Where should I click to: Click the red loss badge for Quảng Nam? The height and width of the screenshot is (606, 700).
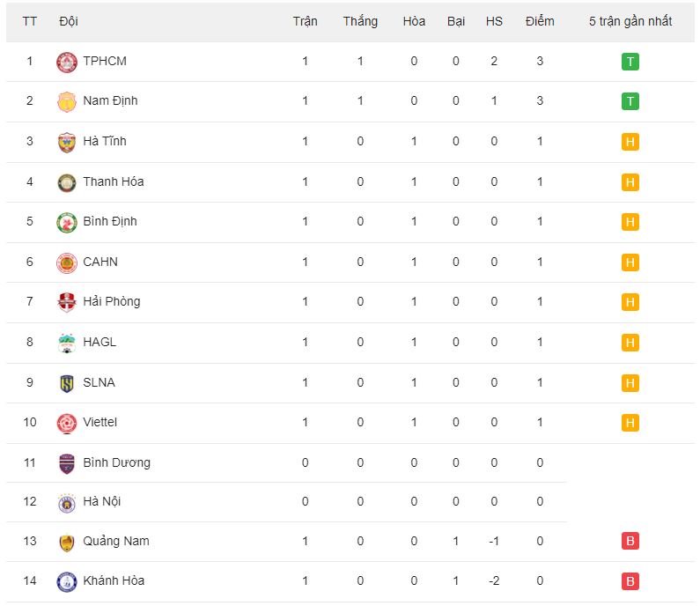[630, 541]
